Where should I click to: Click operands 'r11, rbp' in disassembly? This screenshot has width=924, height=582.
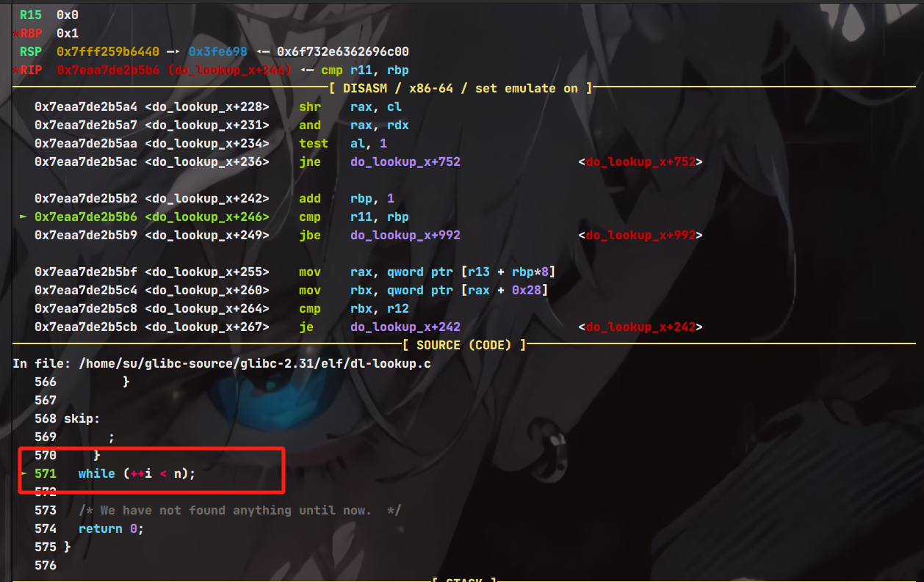pyautogui.click(x=380, y=217)
